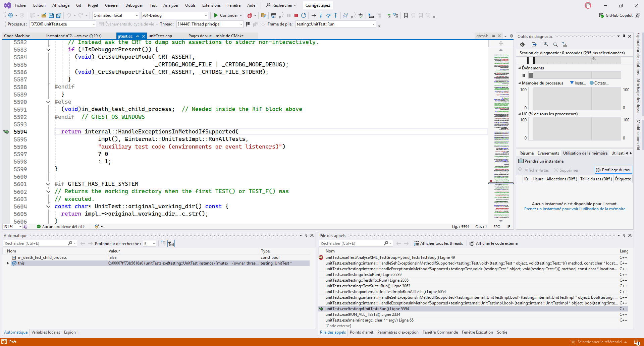
Task: Click the diagnostic chart help icon
Action: click(565, 45)
